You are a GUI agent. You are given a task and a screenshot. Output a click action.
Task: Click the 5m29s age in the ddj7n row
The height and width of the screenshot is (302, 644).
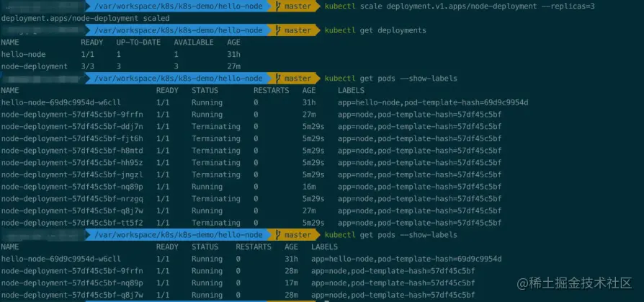(x=313, y=127)
